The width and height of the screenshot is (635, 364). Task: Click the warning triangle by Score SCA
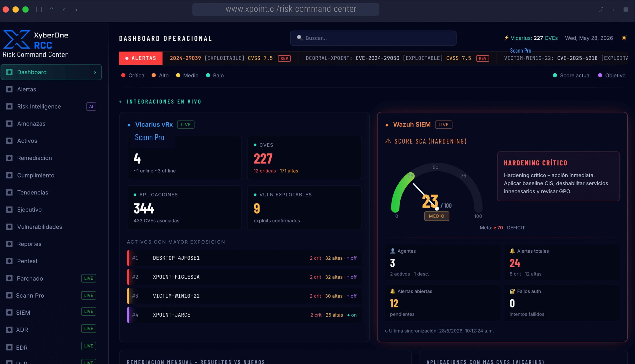388,141
